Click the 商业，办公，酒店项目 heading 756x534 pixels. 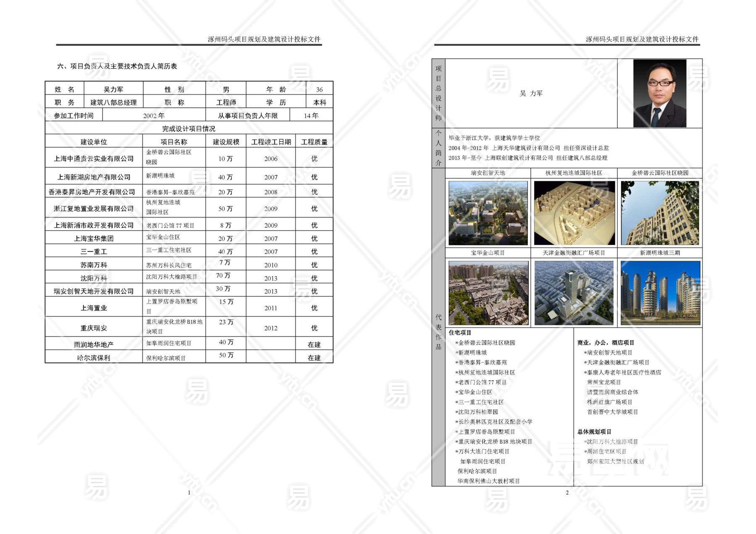606,343
